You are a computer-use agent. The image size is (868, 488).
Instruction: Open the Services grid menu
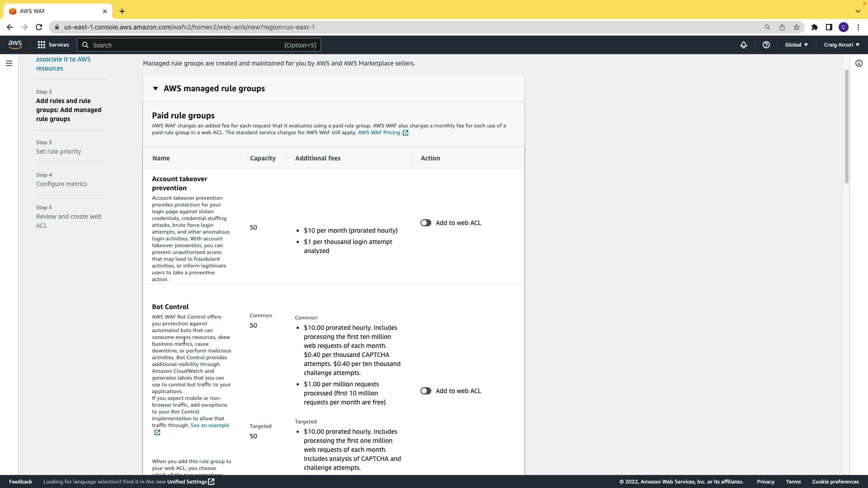click(53, 45)
